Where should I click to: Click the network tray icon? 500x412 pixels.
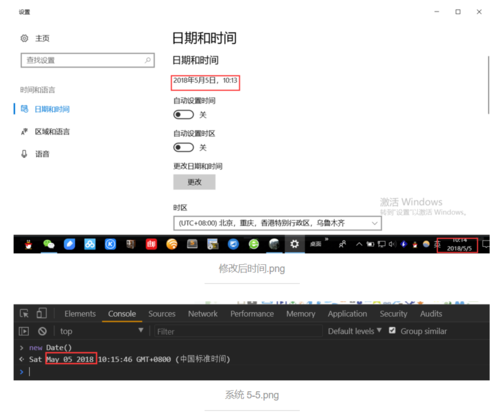[382, 244]
